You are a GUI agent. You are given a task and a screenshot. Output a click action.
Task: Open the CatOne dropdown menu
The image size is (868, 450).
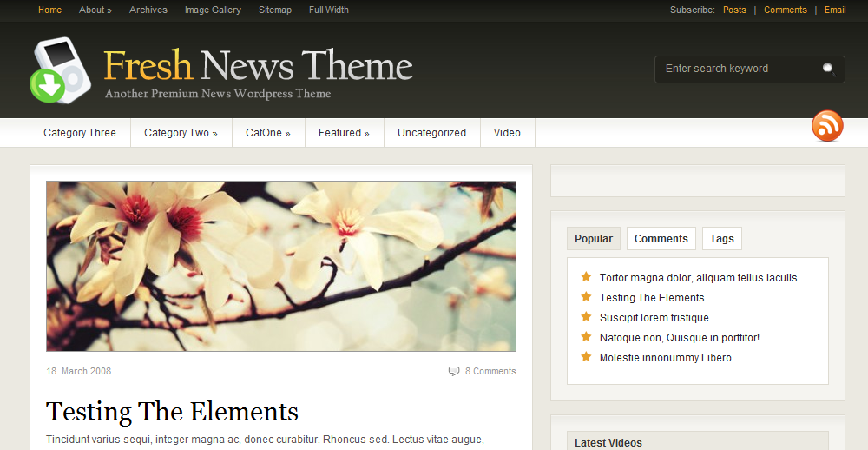tap(267, 133)
